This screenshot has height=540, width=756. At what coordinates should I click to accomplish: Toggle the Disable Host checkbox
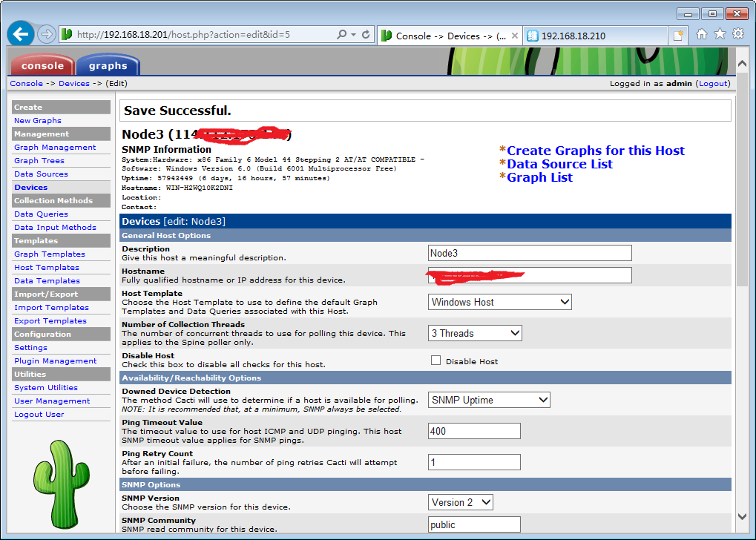[435, 360]
